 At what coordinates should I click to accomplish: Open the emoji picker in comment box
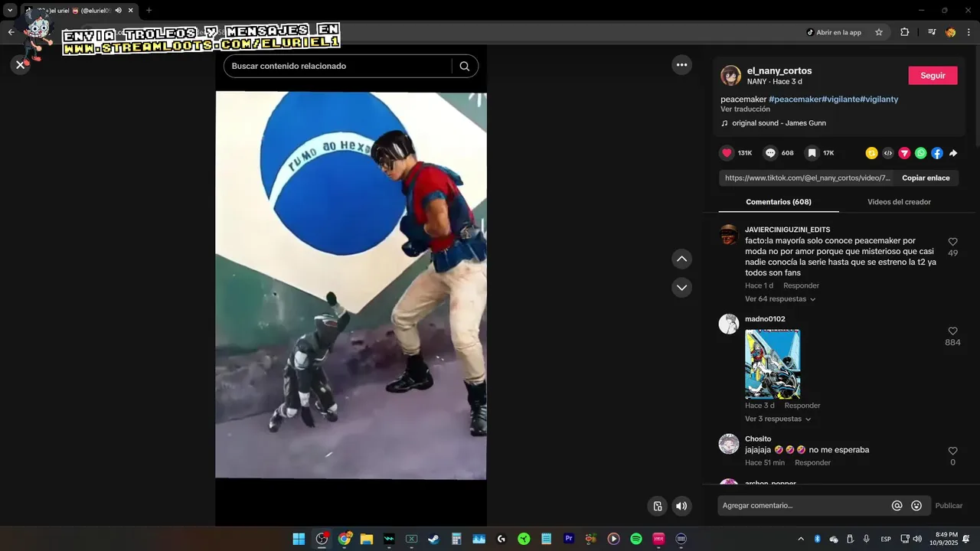pos(916,506)
